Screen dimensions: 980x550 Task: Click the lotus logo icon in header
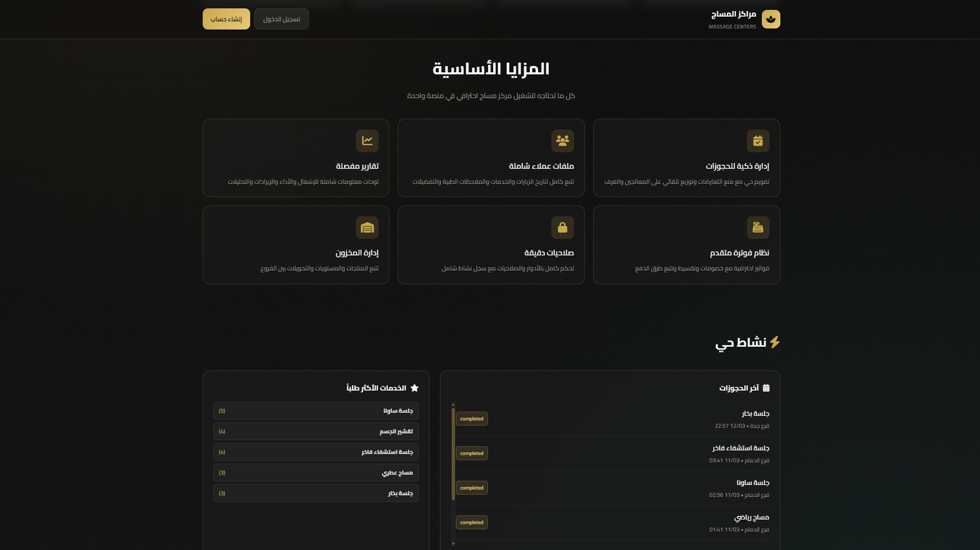771,19
